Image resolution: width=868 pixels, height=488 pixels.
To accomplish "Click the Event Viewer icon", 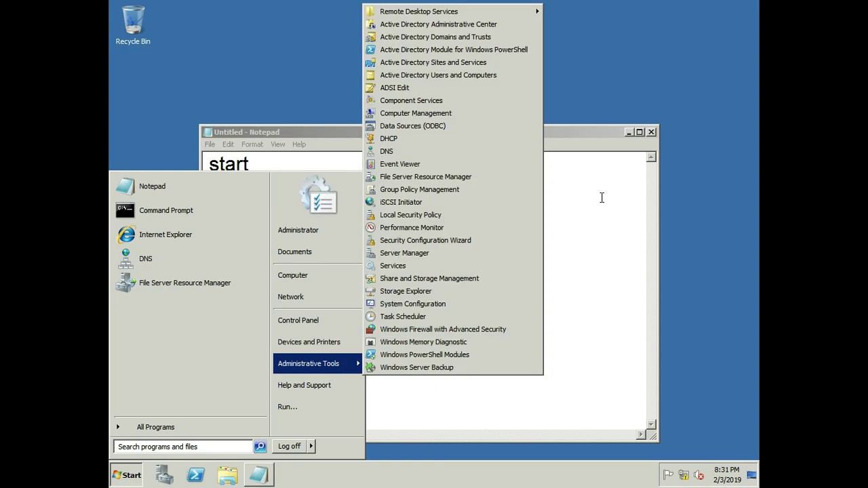I will [370, 164].
